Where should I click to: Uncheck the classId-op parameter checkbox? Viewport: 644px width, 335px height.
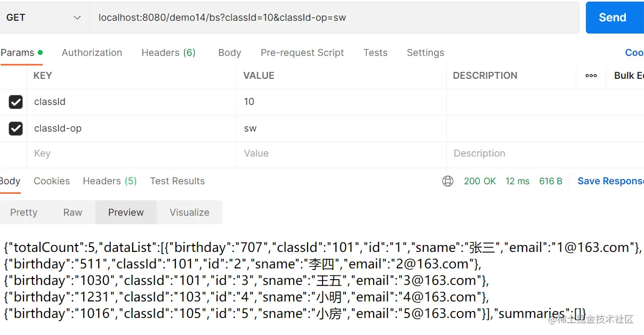click(x=16, y=128)
